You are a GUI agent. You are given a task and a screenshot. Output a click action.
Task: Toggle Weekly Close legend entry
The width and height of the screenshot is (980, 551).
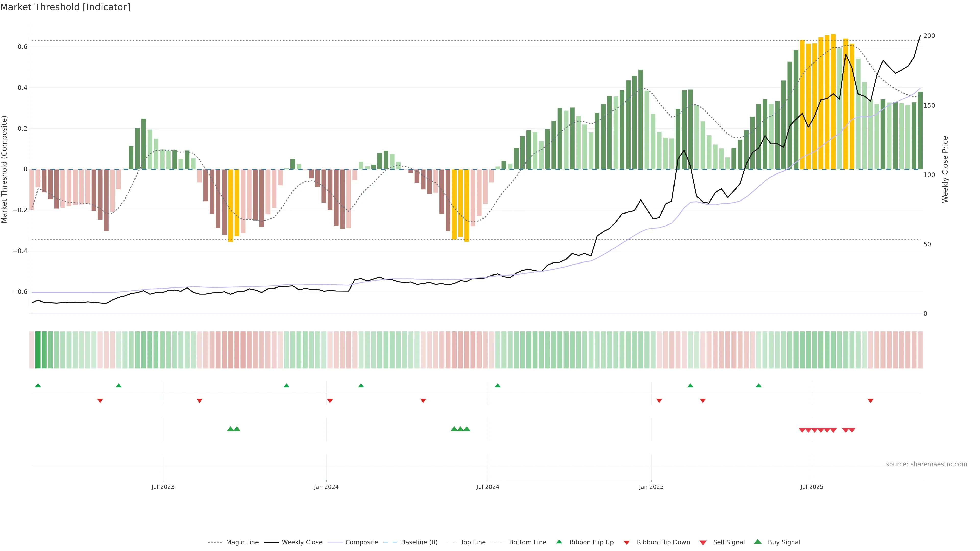tap(302, 542)
